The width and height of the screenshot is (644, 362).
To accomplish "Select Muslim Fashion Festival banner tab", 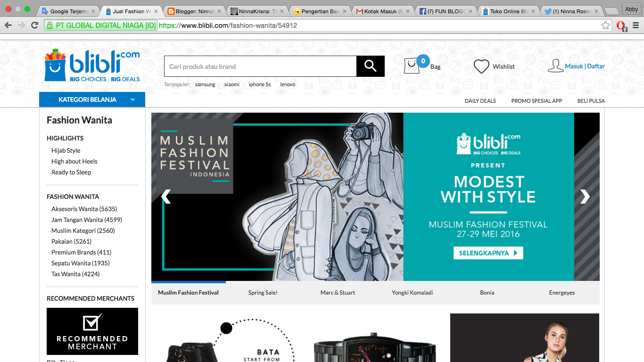I will [188, 293].
